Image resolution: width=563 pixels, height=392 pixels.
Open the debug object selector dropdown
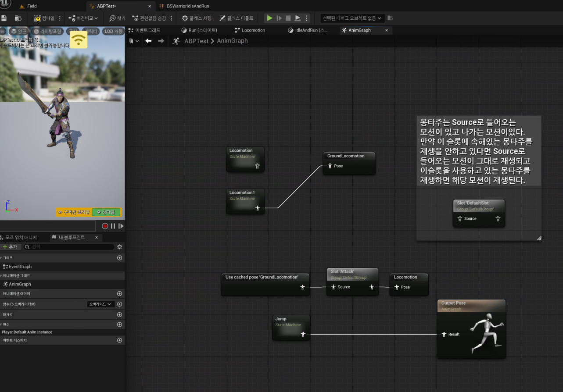pos(352,18)
